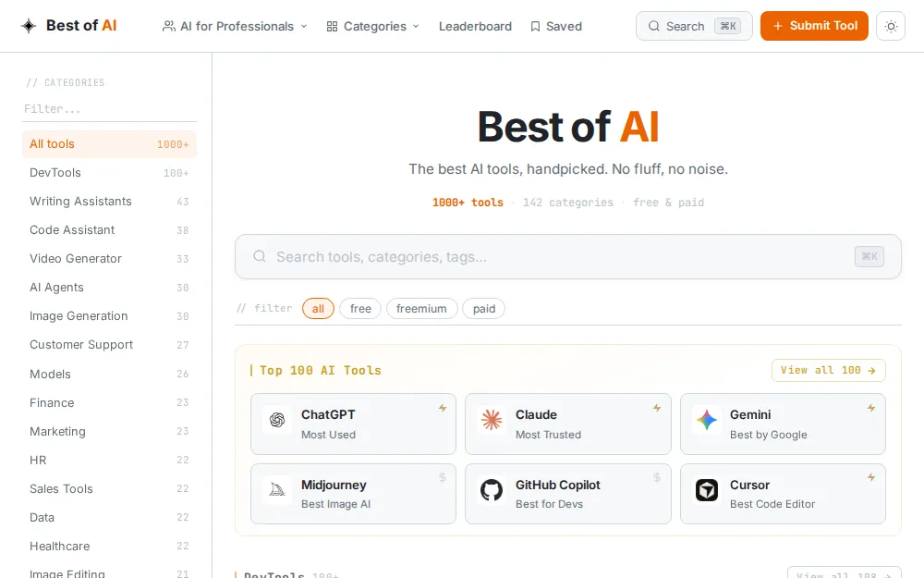Image resolution: width=924 pixels, height=578 pixels.
Task: Click the header Search button
Action: click(x=694, y=26)
